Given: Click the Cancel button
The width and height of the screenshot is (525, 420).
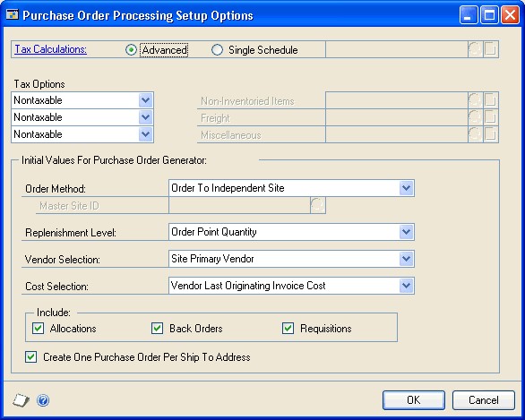Looking at the screenshot, I should pyautogui.click(x=484, y=400).
